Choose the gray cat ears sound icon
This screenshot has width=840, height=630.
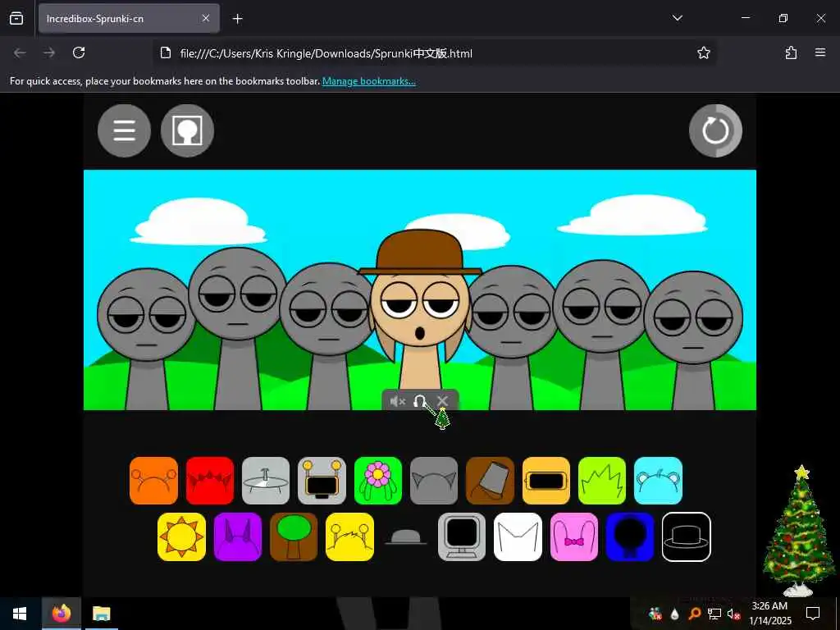(x=434, y=481)
